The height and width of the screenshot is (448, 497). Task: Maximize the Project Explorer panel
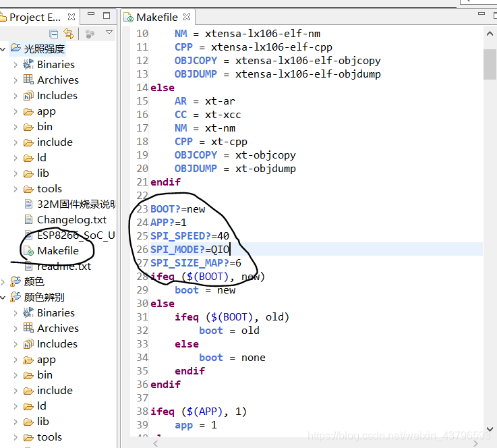[107, 16]
